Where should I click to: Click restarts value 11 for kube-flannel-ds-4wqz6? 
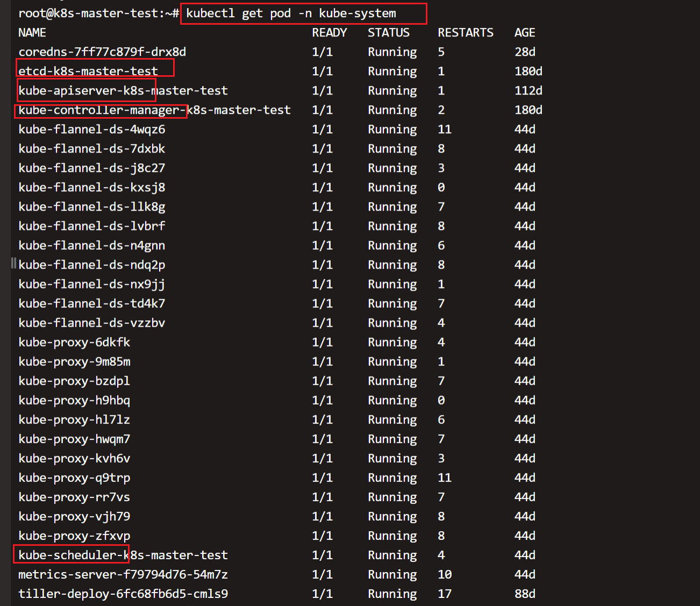pyautogui.click(x=445, y=129)
